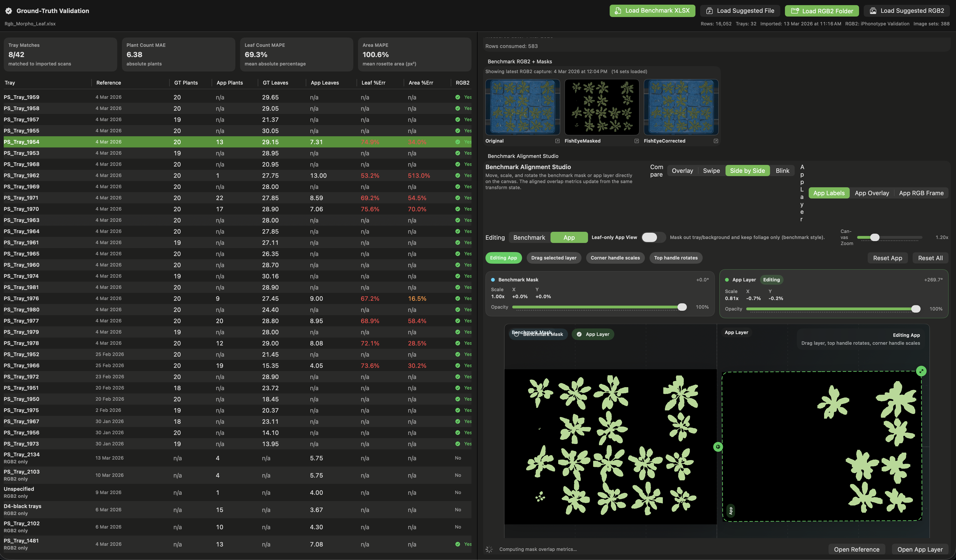956x560 pixels.
Task: Click the camera icon beside Load Suggested RGB2
Action: pyautogui.click(x=873, y=11)
